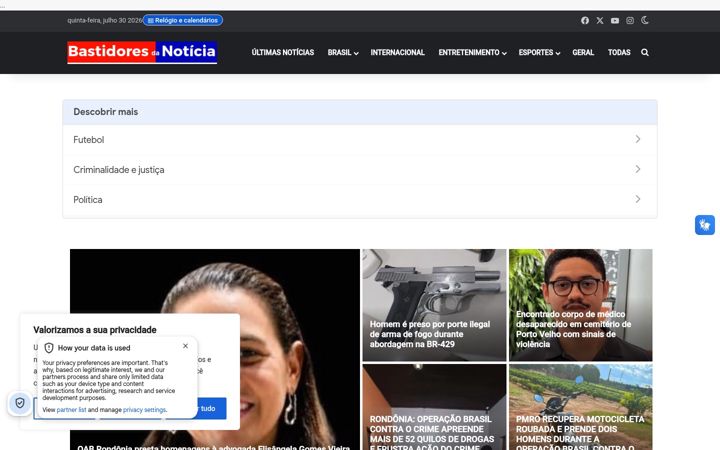
Task: Toggle dark mode moon icon
Action: tap(645, 20)
